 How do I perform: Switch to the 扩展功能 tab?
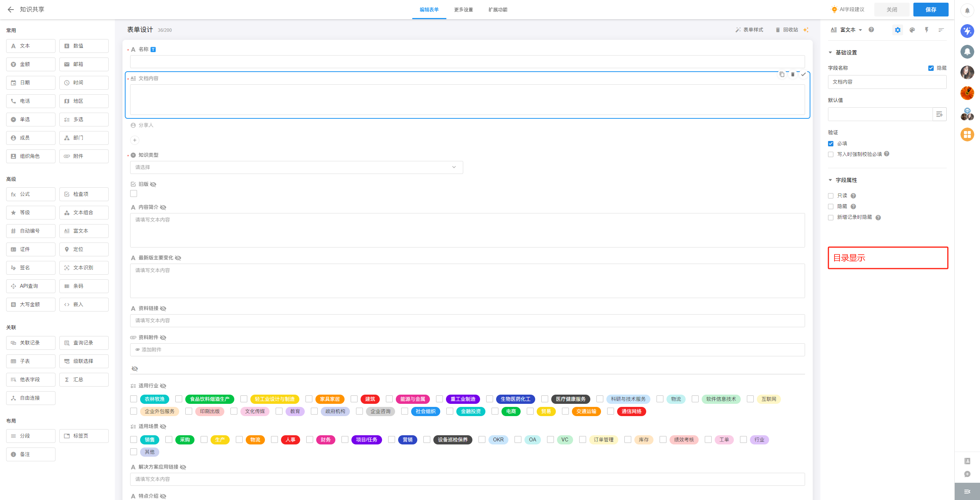point(498,10)
